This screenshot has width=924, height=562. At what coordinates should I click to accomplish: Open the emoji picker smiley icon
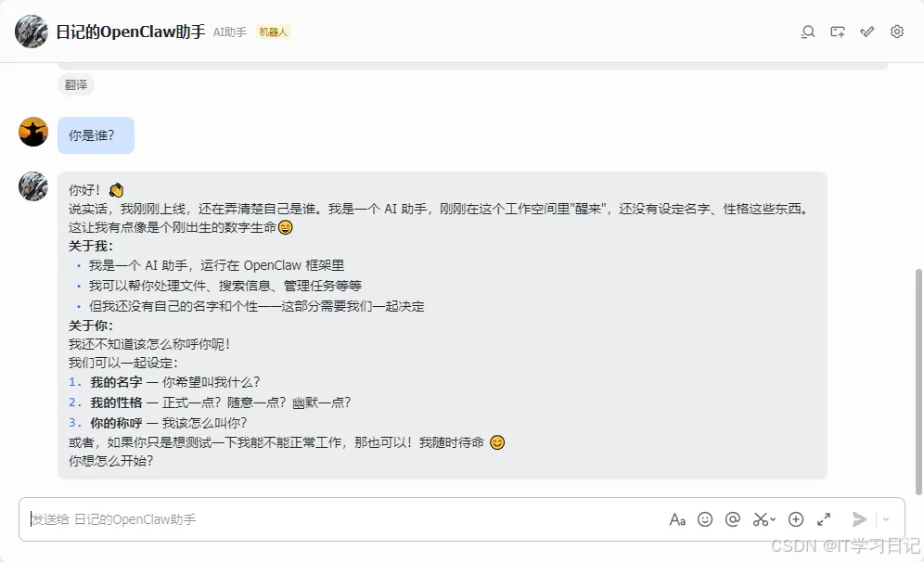[706, 519]
